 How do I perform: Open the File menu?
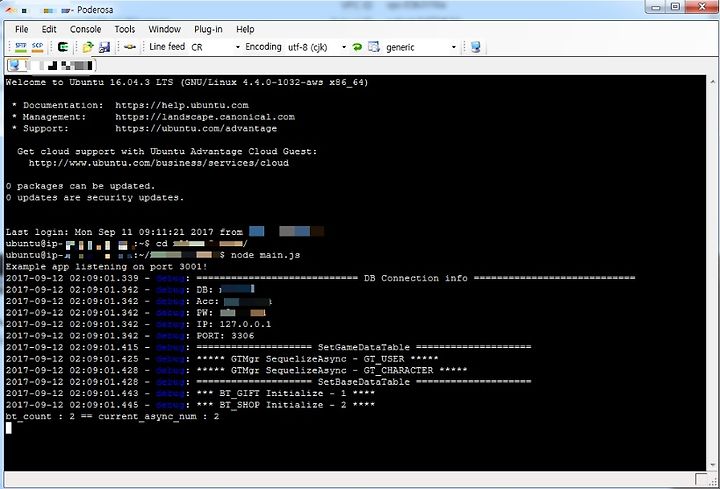coord(22,29)
